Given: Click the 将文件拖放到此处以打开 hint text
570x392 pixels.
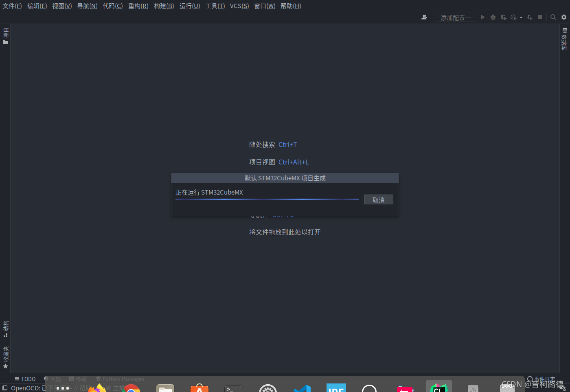Looking at the screenshot, I should (285, 232).
